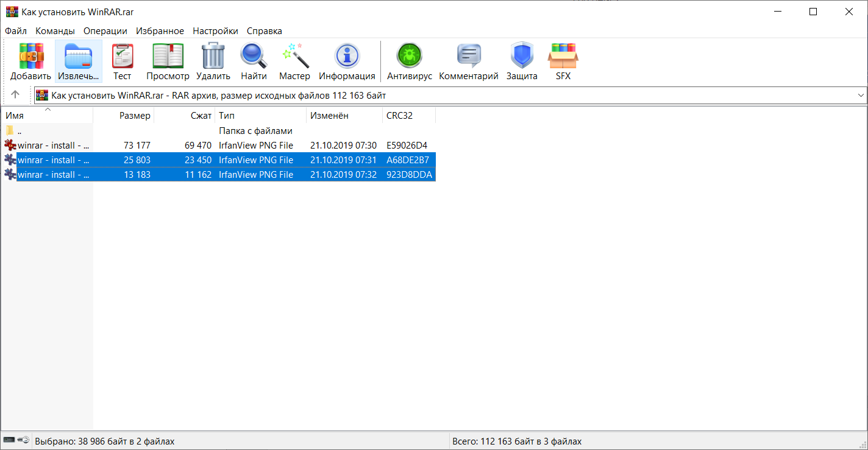
Task: Open the Команды menu
Action: [x=55, y=30]
